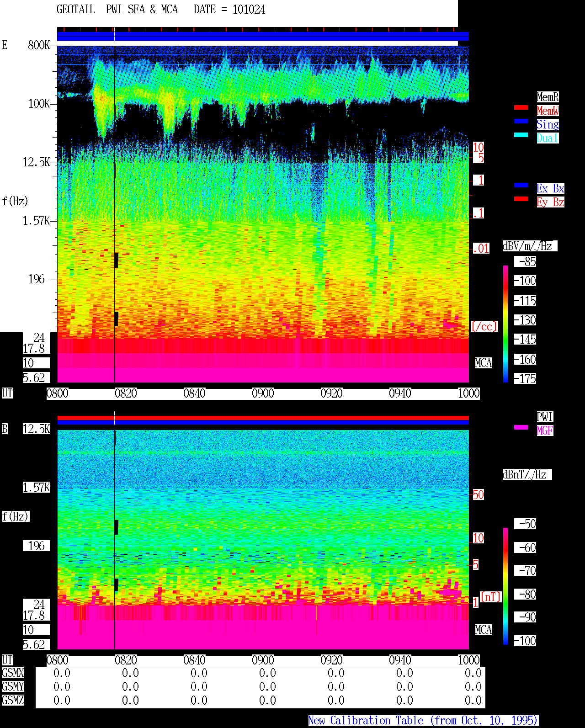
Task: Click the 0900 time label under the B spectrogram
Action: [263, 660]
